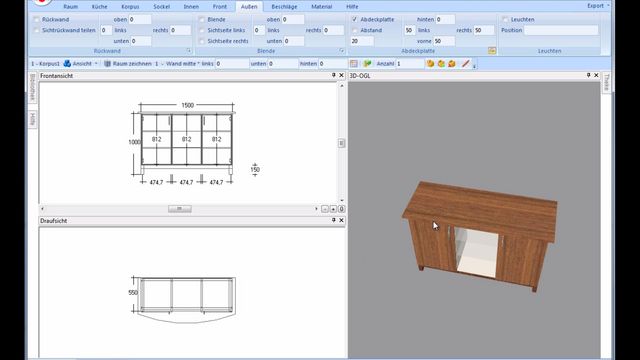Screen dimensions: 640x360
Task: Click the Anzahl input field
Action: 410,64
